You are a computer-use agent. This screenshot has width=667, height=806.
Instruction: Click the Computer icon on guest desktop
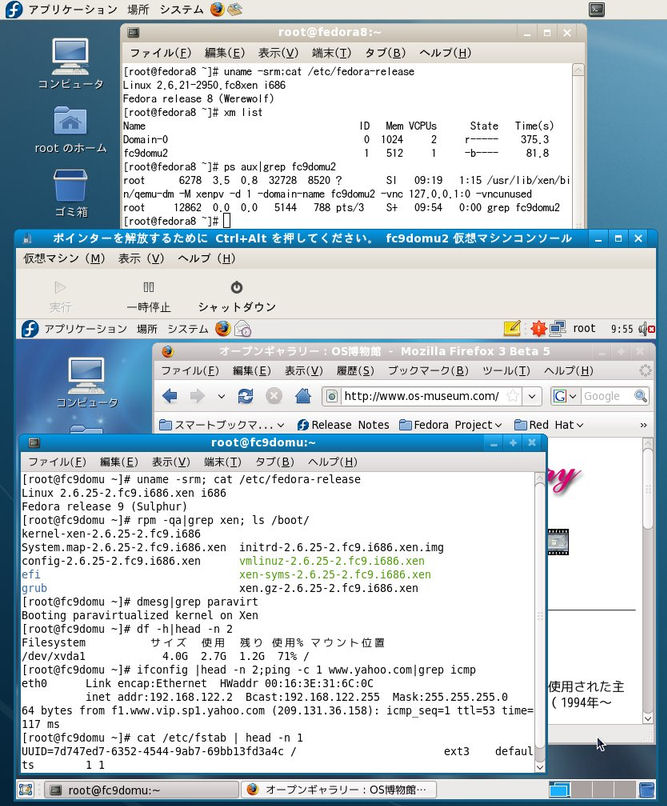coord(87,382)
